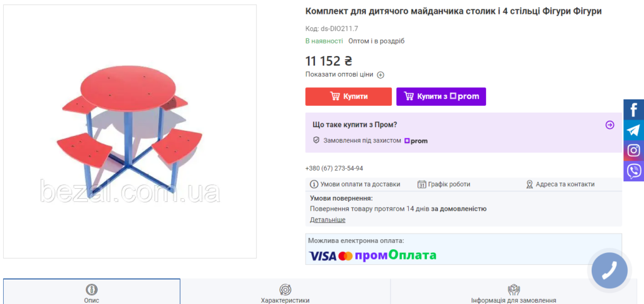Open the Інформація для замовлення tab
This screenshot has width=644, height=304.
pyautogui.click(x=513, y=291)
